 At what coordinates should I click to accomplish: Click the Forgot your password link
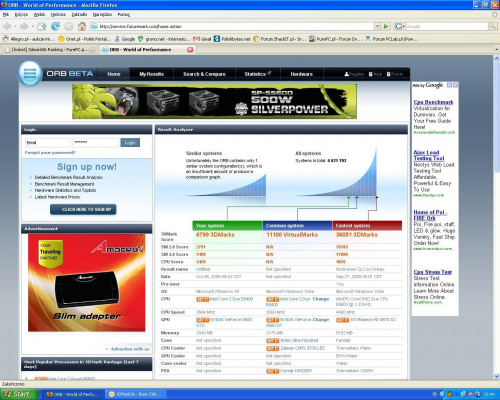pos(50,153)
